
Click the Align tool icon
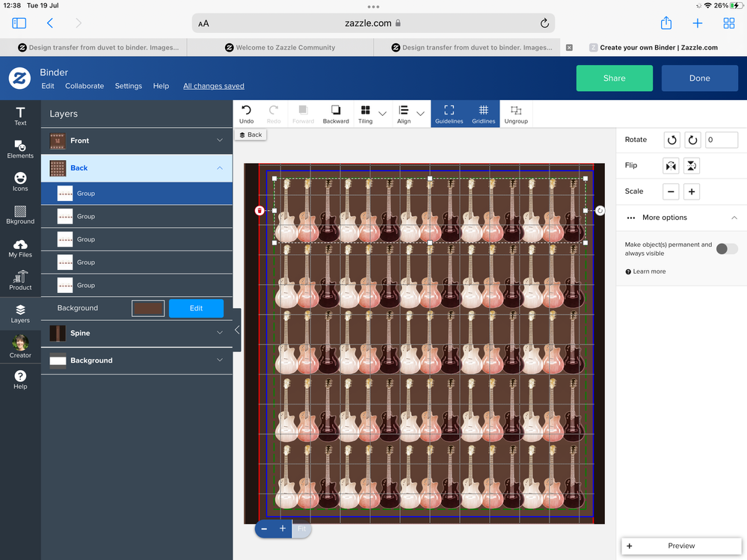click(x=404, y=114)
